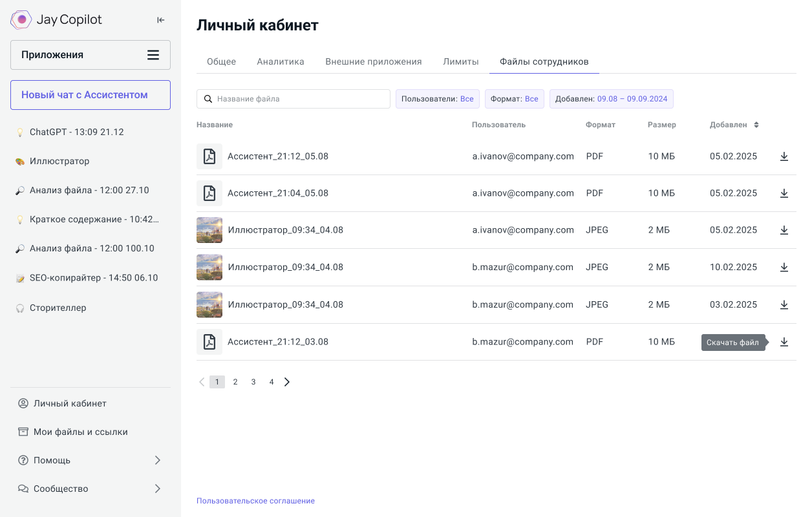The width and height of the screenshot is (812, 517).
Task: Download the Ассистент_21:12_03.08 file
Action: [784, 342]
